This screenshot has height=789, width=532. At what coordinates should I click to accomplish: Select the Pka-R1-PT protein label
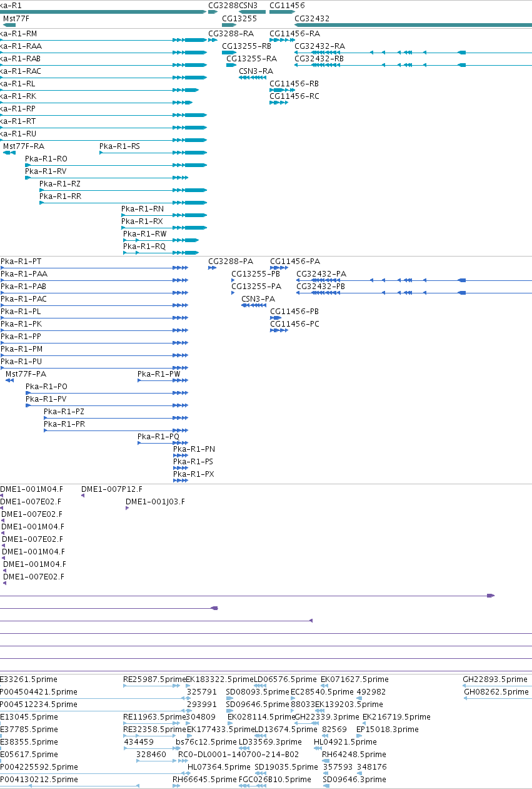pos(21,262)
